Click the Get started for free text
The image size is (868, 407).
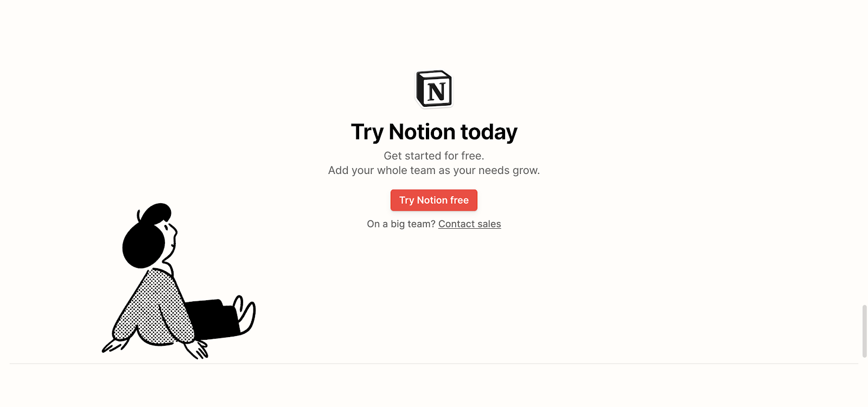point(434,156)
